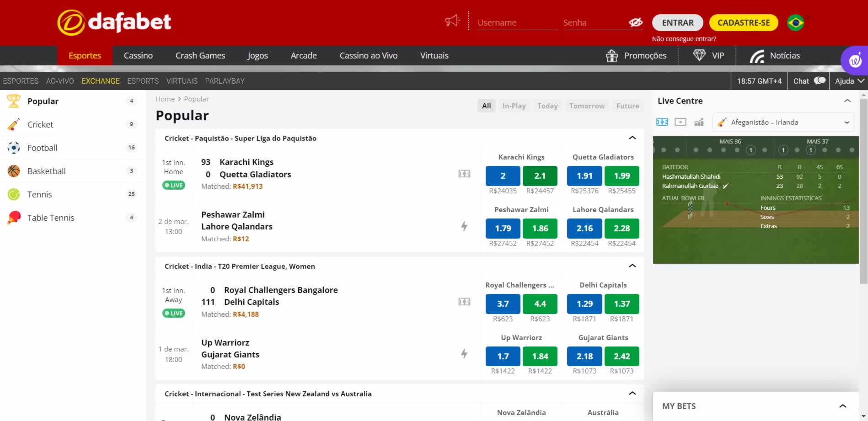Click the time zone display 18:57 GMT+4
This screenshot has height=421, width=868.
pos(759,81)
